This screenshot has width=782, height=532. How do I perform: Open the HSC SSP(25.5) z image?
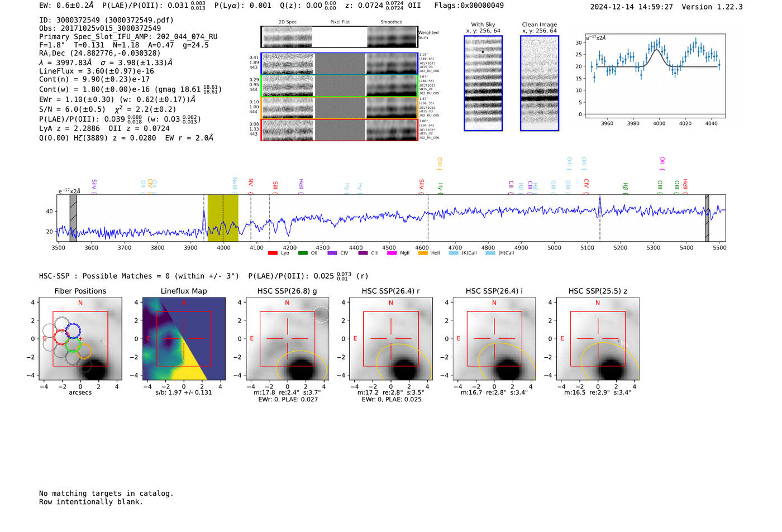[598, 339]
